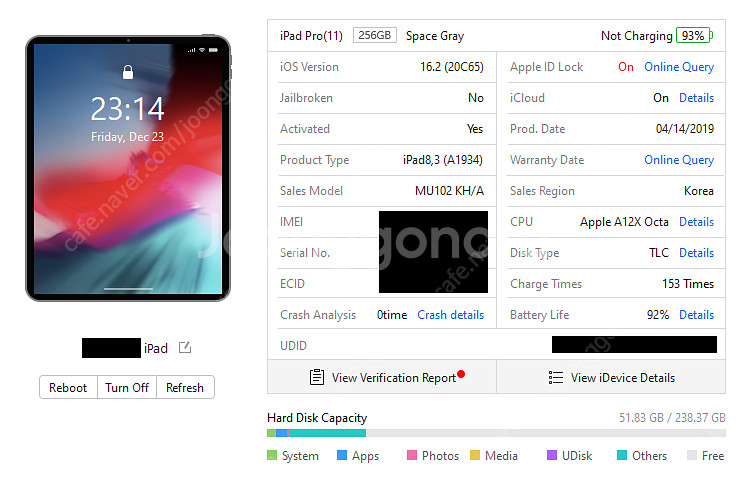
Task: Click the iDevice details list icon
Action: (556, 377)
